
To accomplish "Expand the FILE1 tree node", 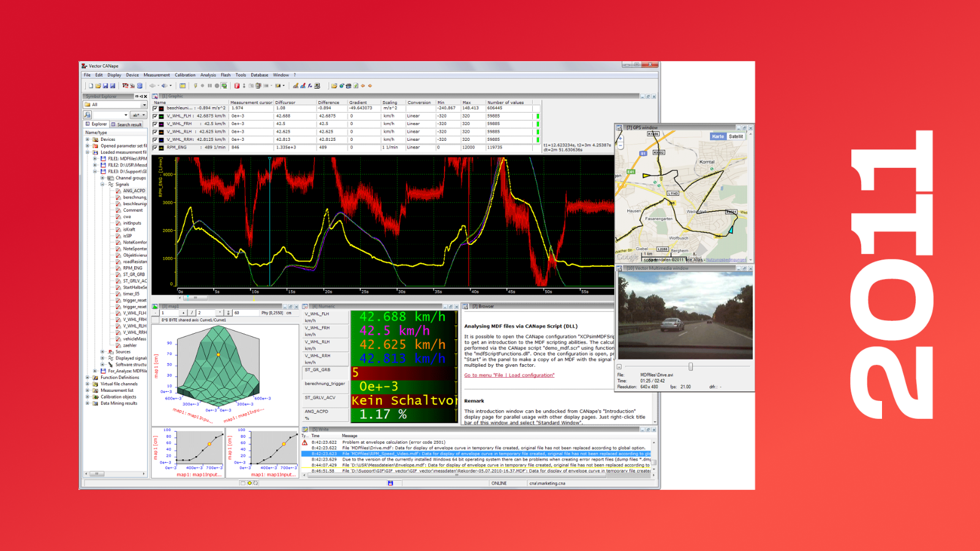I will click(95, 159).
